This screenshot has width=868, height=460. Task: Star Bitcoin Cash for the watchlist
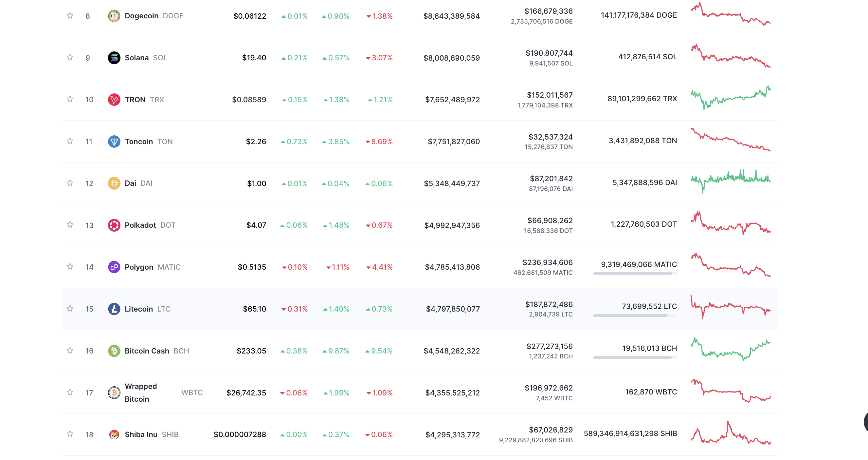[70, 350]
